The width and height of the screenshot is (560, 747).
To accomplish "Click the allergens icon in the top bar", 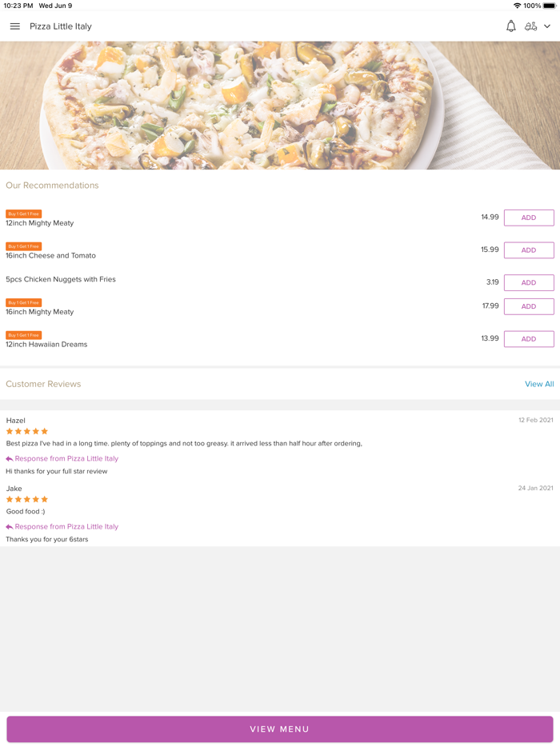I will [531, 26].
